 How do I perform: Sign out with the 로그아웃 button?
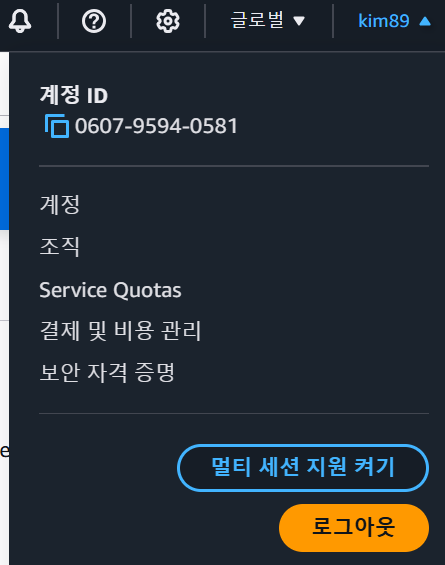(354, 528)
